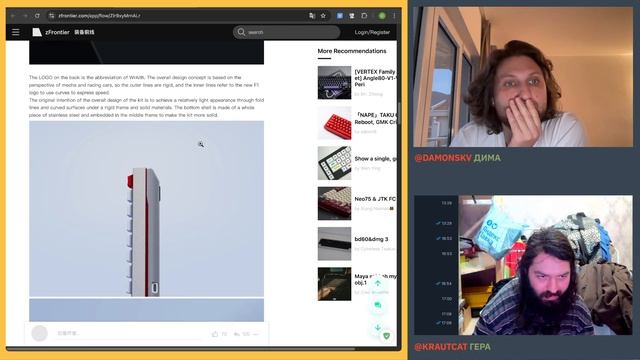Open the 'Show a single' recommendation title
This screenshot has width=640, height=360.
tap(376, 158)
